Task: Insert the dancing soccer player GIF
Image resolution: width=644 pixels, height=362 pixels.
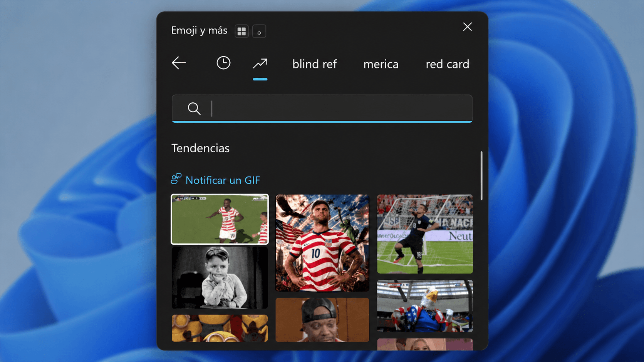Action: coord(220,219)
